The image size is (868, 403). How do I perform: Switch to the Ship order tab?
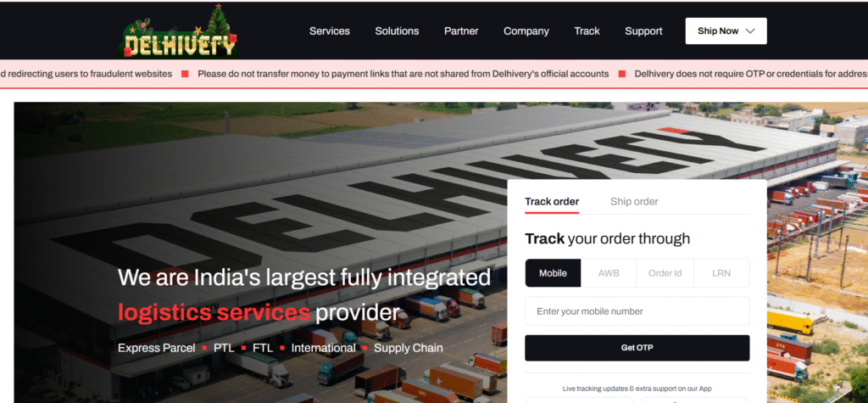coord(634,202)
